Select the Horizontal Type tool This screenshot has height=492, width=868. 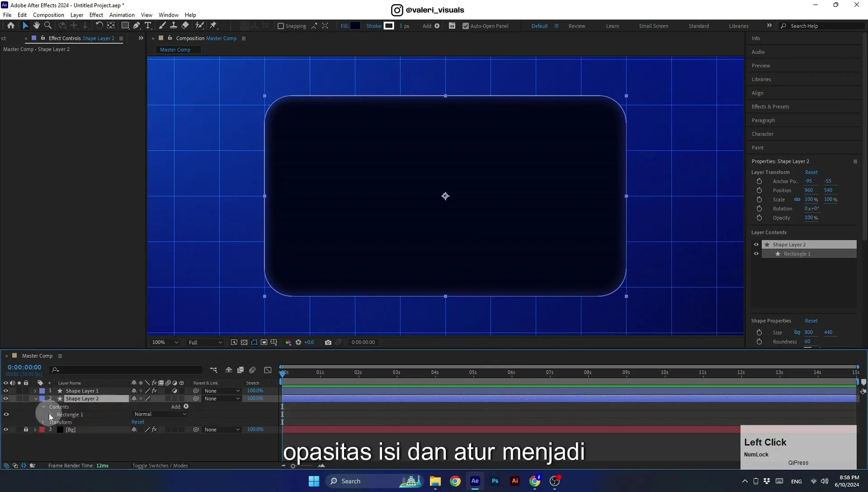[x=148, y=26]
